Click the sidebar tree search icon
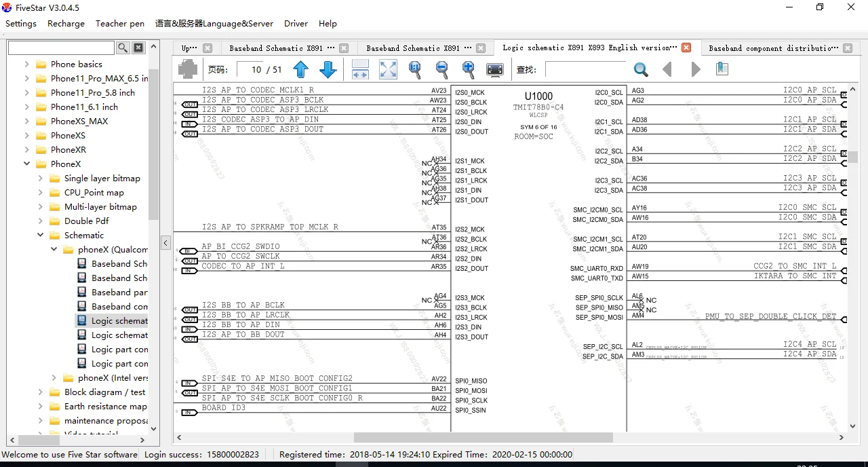This screenshot has height=467, width=868. [123, 48]
